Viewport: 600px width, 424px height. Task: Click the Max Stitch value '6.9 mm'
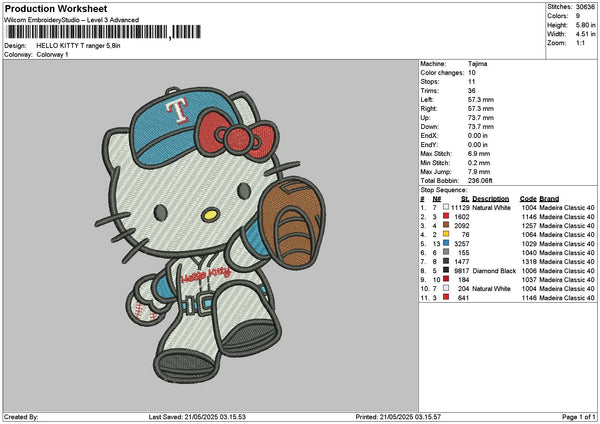(x=479, y=153)
